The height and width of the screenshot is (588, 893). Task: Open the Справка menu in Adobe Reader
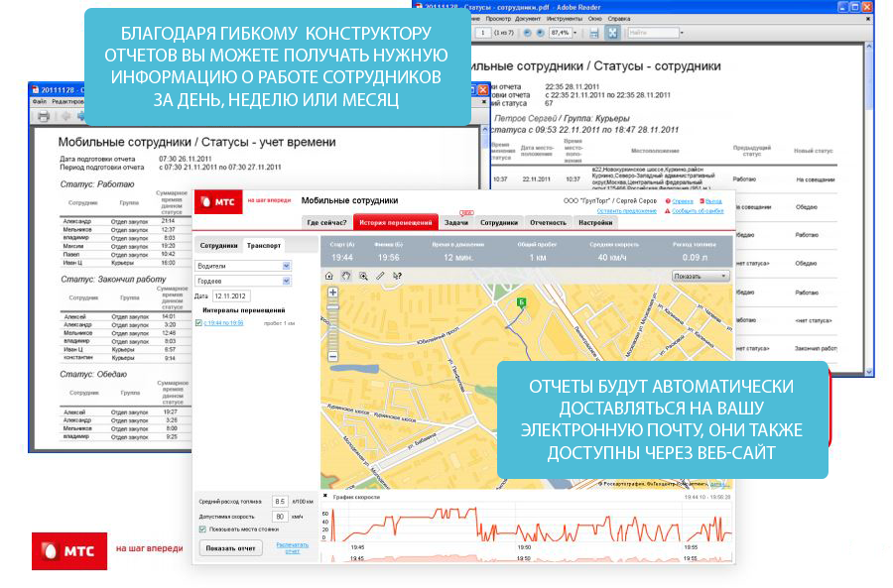point(619,19)
